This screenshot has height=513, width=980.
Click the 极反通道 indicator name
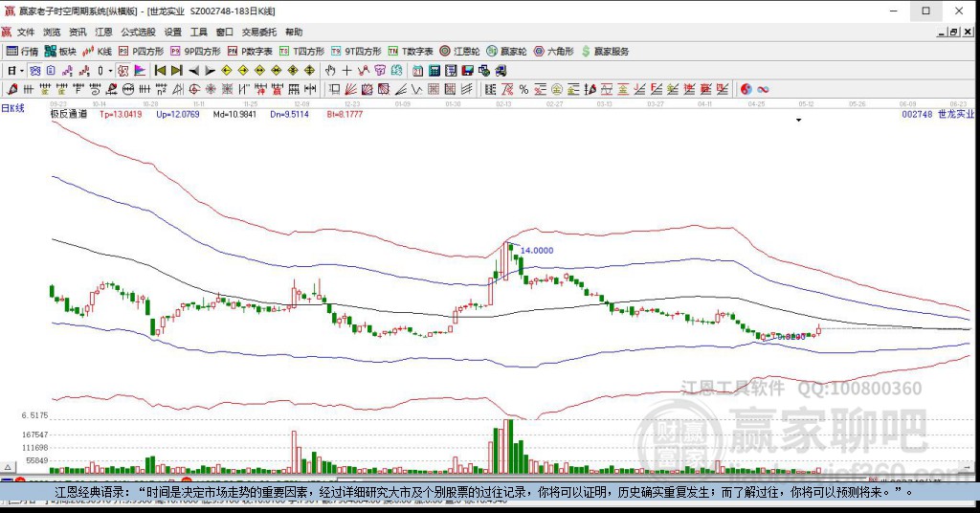coord(69,114)
